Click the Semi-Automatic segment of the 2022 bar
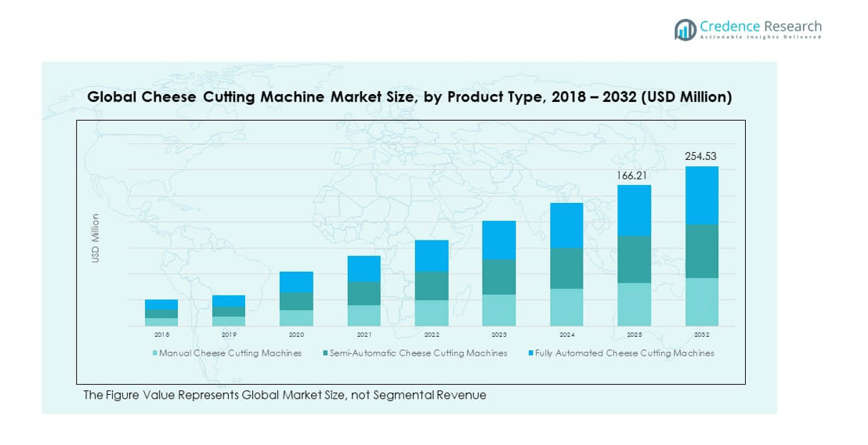This screenshot has height=445, width=868. pos(432,286)
